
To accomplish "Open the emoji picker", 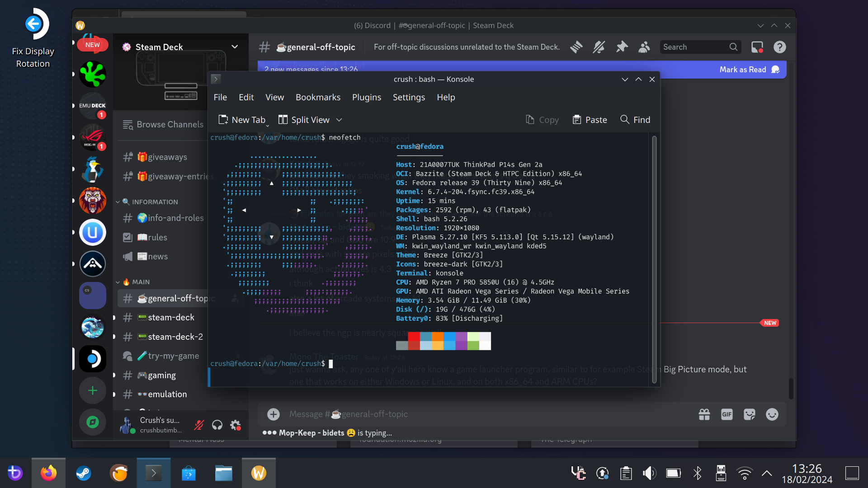I will 772,414.
